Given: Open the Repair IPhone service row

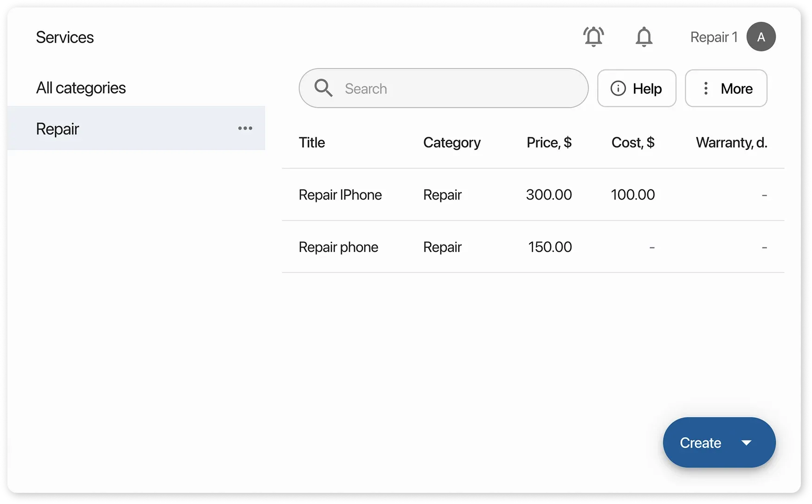Looking at the screenshot, I should click(340, 195).
